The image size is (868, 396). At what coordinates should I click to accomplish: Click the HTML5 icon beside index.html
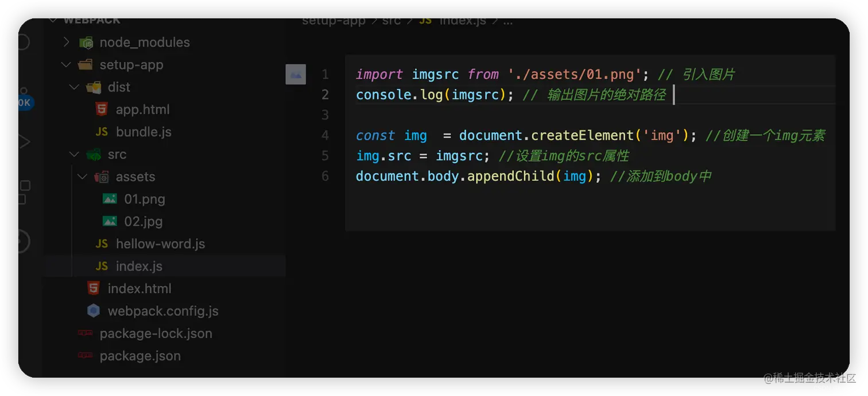94,289
